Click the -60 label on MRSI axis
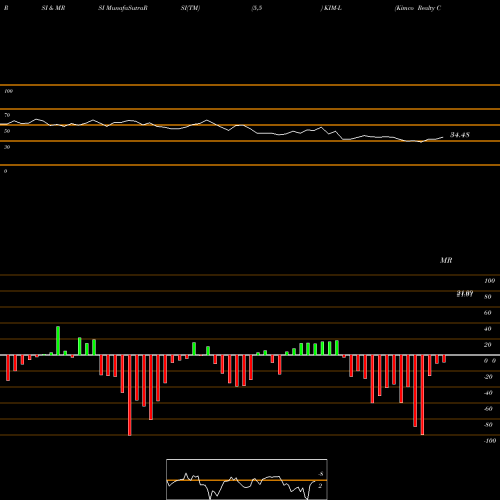Image resolution: width=500 pixels, height=500 pixels. coord(488,409)
